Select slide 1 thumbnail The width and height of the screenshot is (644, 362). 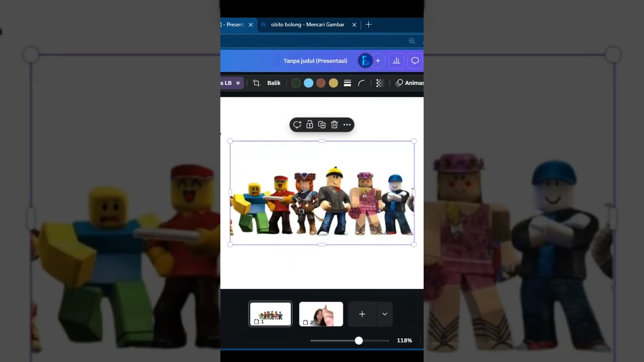(x=270, y=314)
